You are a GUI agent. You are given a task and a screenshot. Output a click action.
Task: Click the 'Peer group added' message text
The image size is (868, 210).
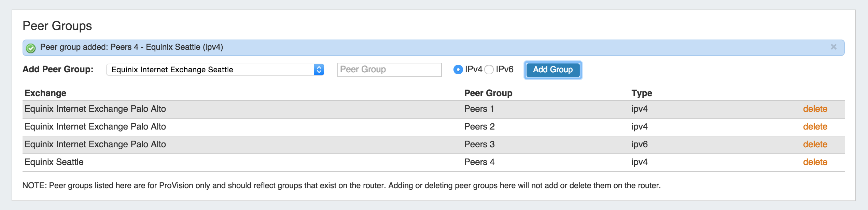[x=131, y=47]
